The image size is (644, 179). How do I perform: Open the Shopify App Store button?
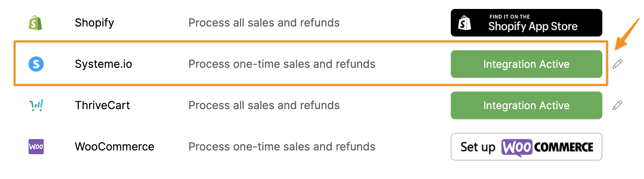point(526,23)
